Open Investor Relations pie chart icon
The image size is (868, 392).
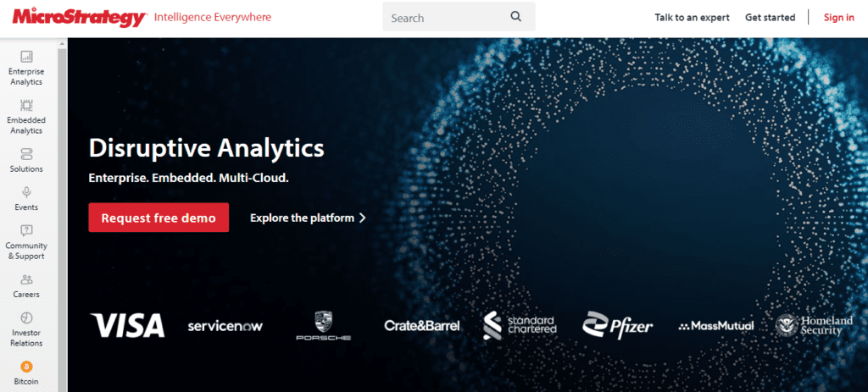[26, 317]
